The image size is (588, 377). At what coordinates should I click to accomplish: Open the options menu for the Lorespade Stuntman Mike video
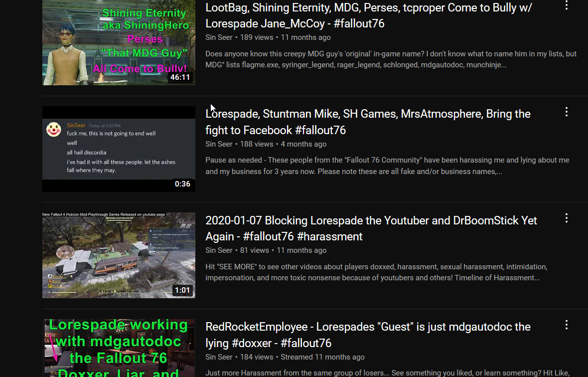click(566, 112)
